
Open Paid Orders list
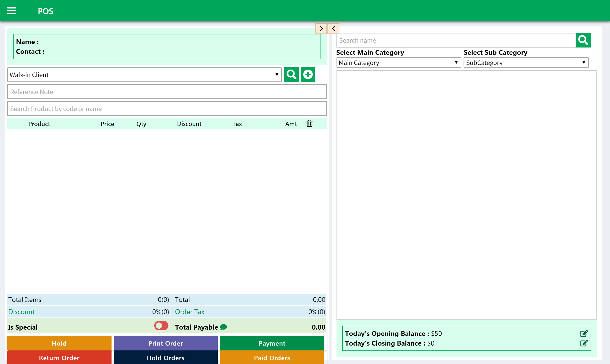[272, 357]
